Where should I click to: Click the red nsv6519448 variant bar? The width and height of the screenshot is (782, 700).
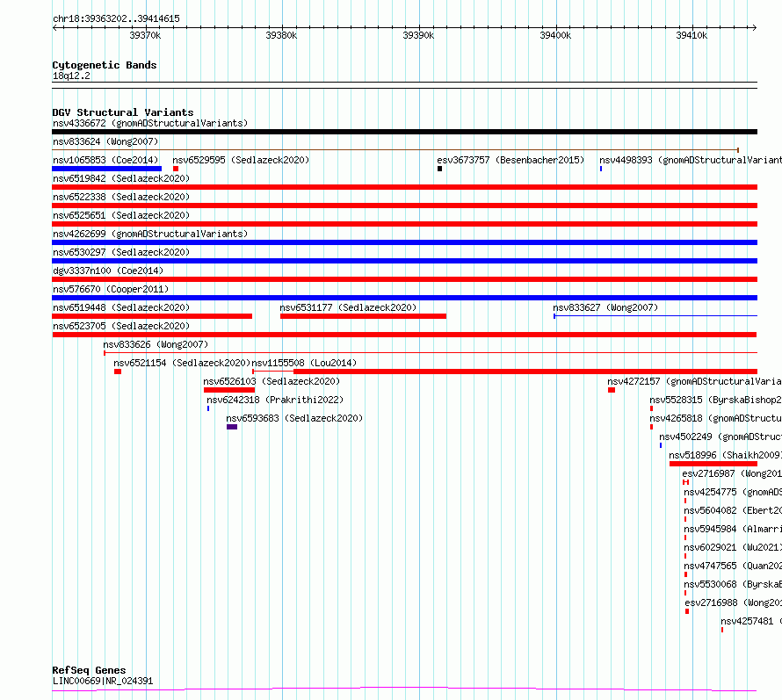(x=152, y=316)
